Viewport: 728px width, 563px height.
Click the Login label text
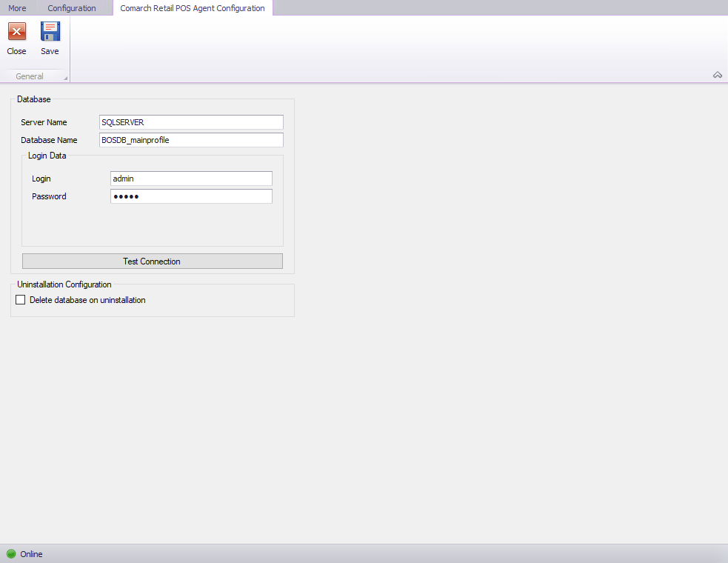tap(41, 179)
